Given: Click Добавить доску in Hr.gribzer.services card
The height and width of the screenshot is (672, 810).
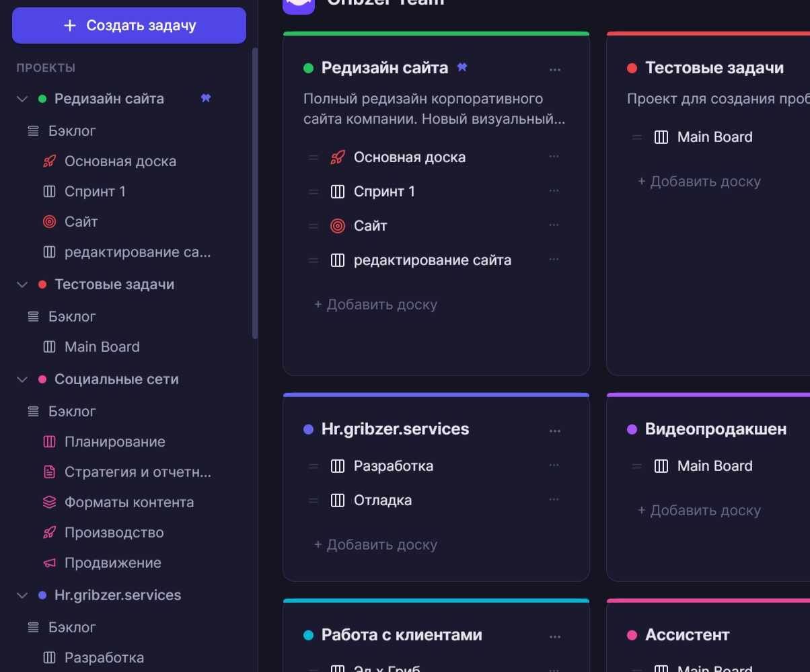Looking at the screenshot, I should (375, 545).
